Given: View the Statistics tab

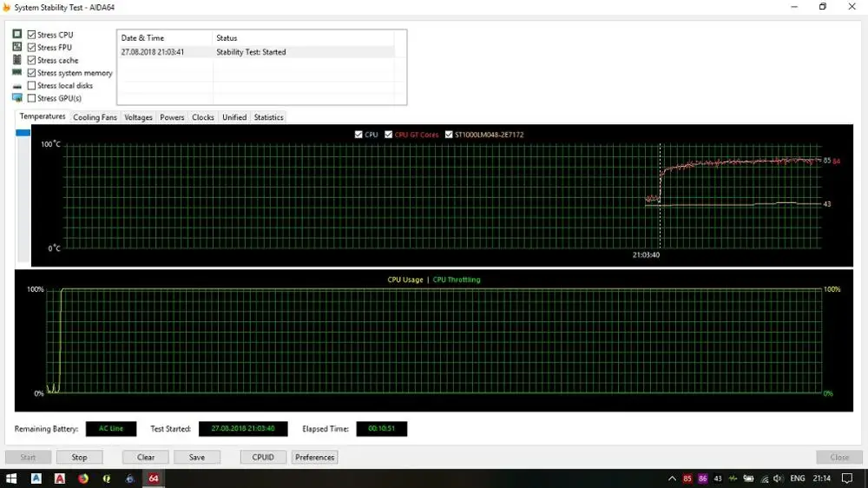Looking at the screenshot, I should click(x=268, y=117).
